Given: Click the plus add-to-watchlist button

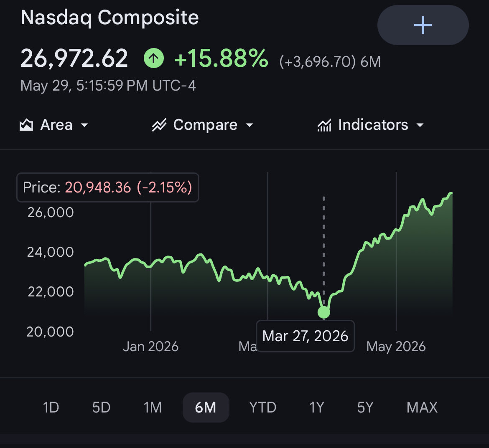Looking at the screenshot, I should [x=423, y=25].
